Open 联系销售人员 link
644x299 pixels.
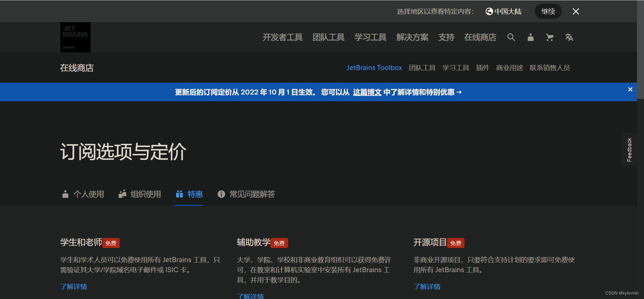(x=549, y=68)
